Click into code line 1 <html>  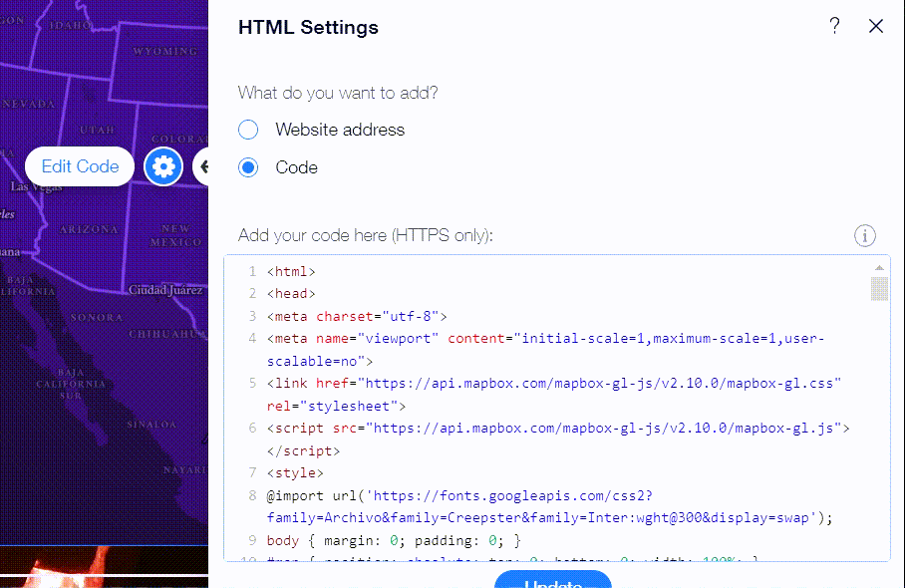(291, 271)
